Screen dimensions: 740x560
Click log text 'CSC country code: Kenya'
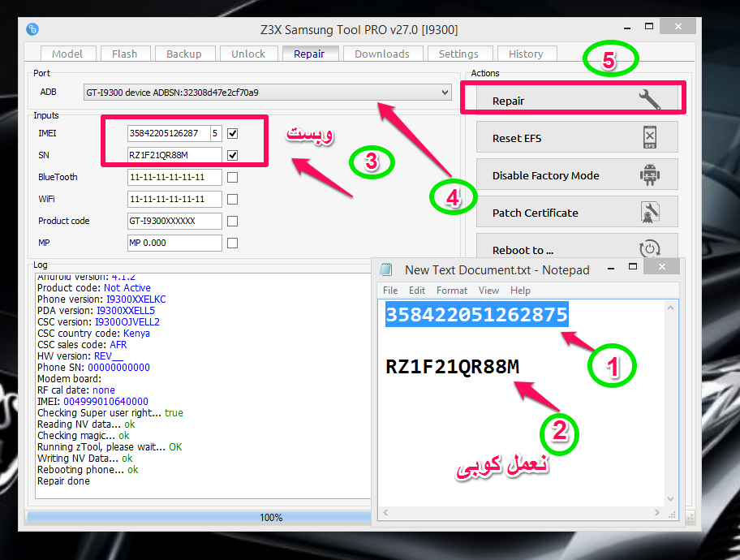pos(93,334)
